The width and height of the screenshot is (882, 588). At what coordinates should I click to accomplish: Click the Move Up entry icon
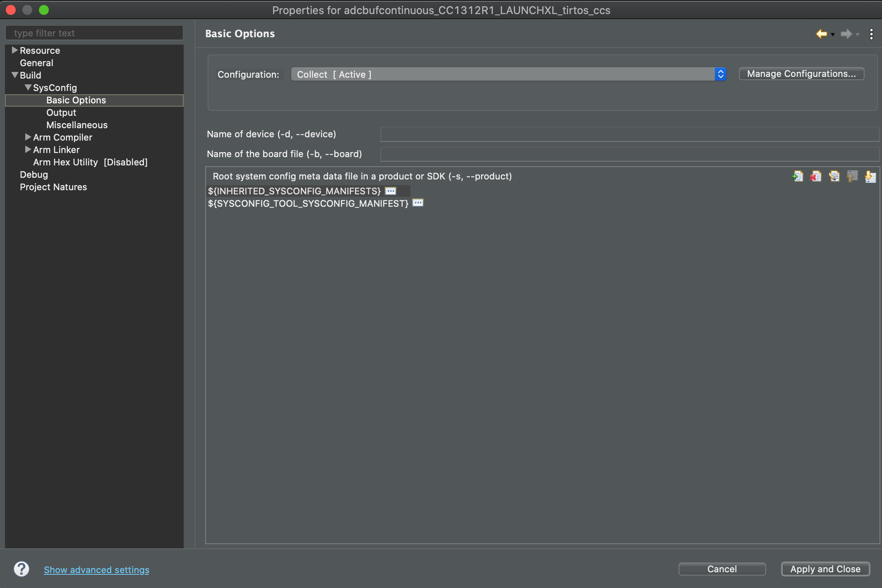852,177
